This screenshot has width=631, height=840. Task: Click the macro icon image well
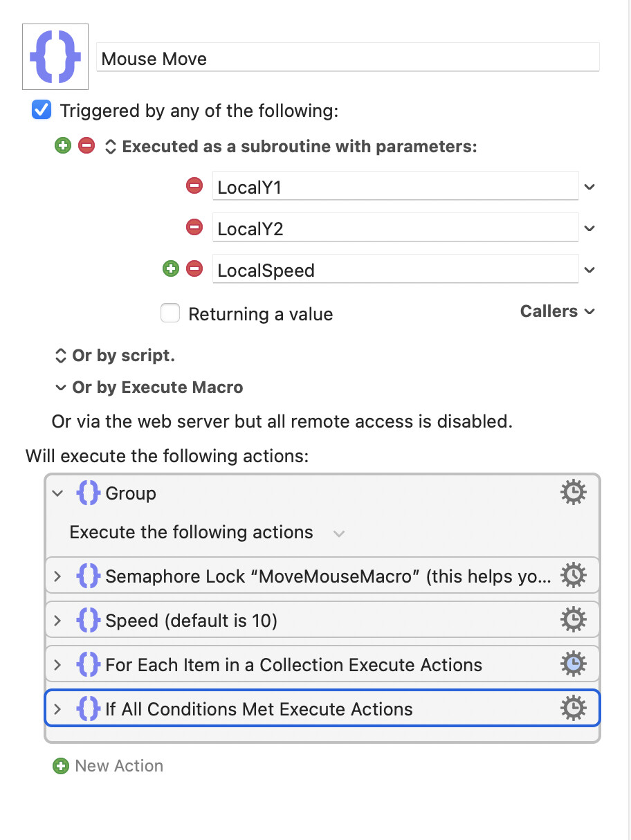point(55,57)
